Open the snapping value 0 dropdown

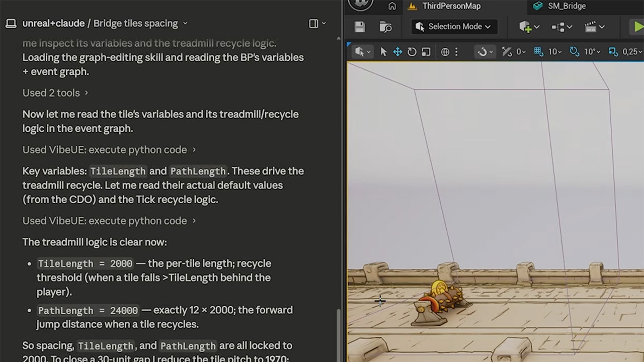521,51
